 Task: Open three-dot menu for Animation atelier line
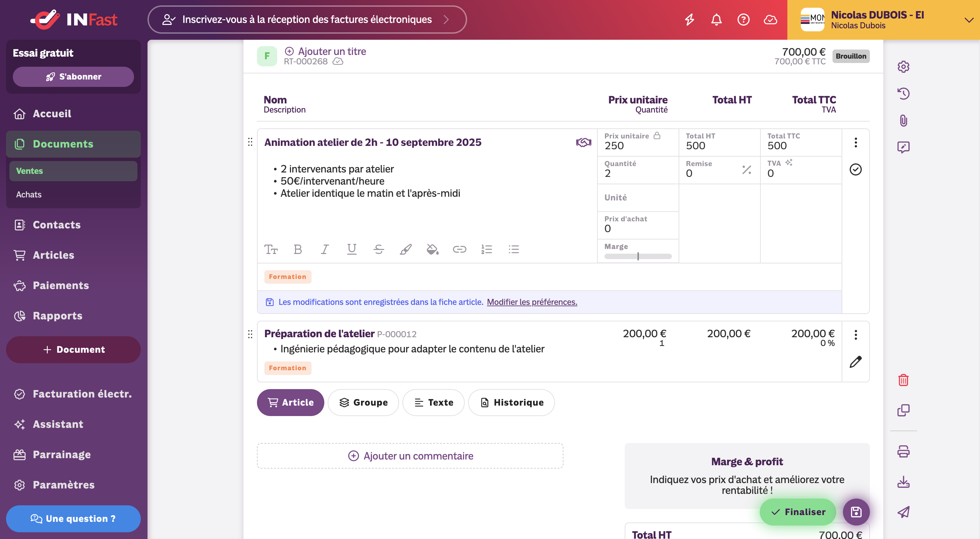click(856, 142)
